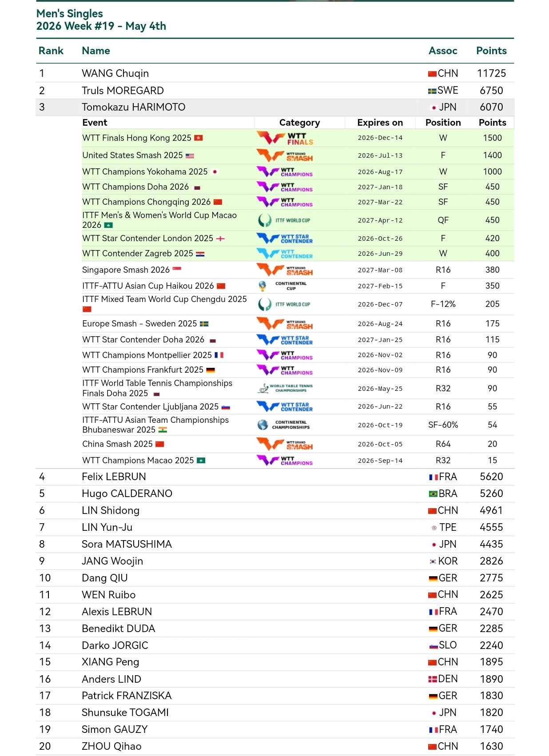549x756 pixels.
Task: Select the Patrick FRANZISKA ranking row
Action: point(275,696)
